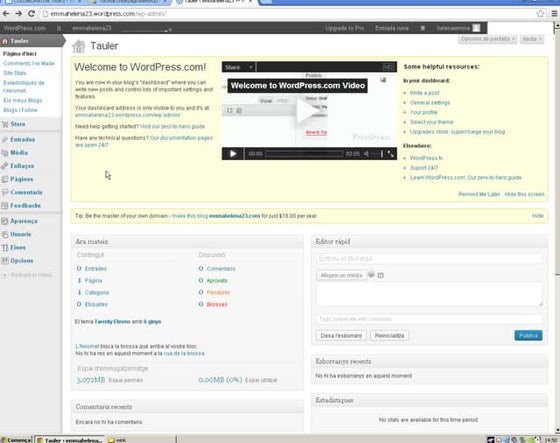560x443 pixels.
Task: Click the Pendents comments link
Action: (218, 293)
